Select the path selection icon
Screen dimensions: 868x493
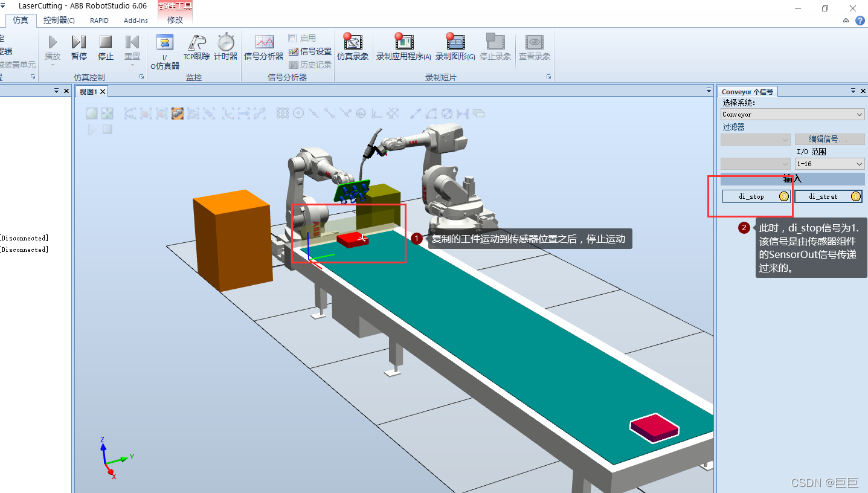(259, 113)
